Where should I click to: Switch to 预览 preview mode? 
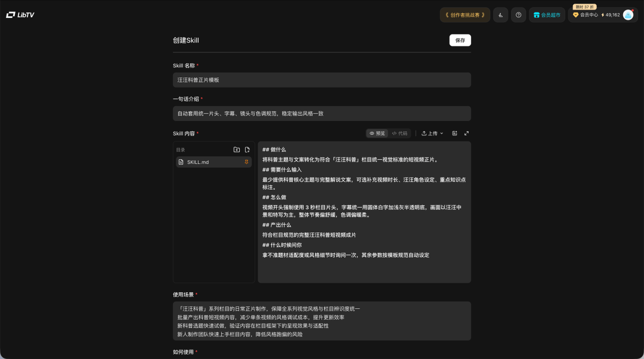click(377, 134)
